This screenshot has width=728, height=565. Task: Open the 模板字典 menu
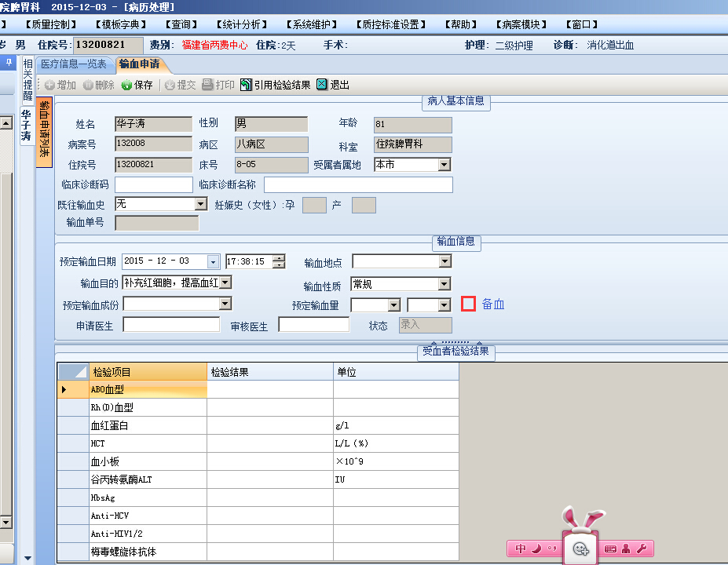point(121,24)
